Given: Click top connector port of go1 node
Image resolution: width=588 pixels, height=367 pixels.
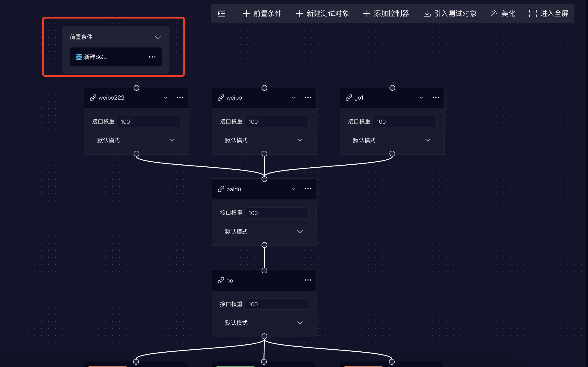Looking at the screenshot, I should pos(392,88).
